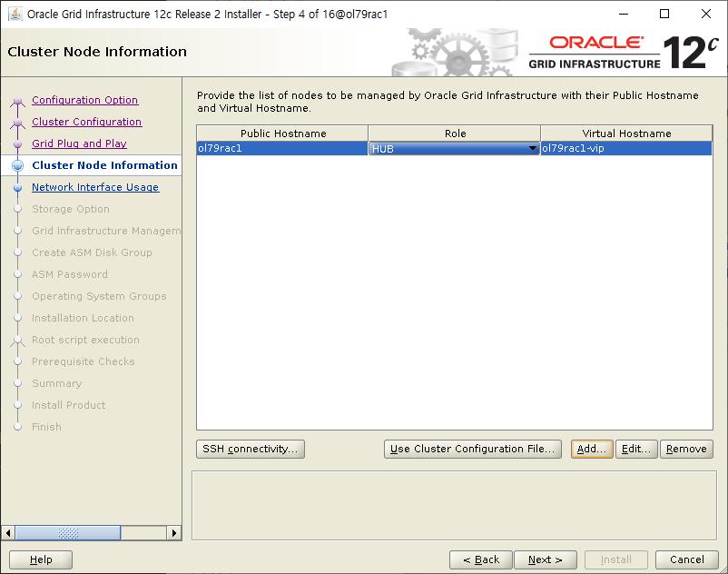Close the installer window
Screen dimensions: 728x574
pos(706,14)
